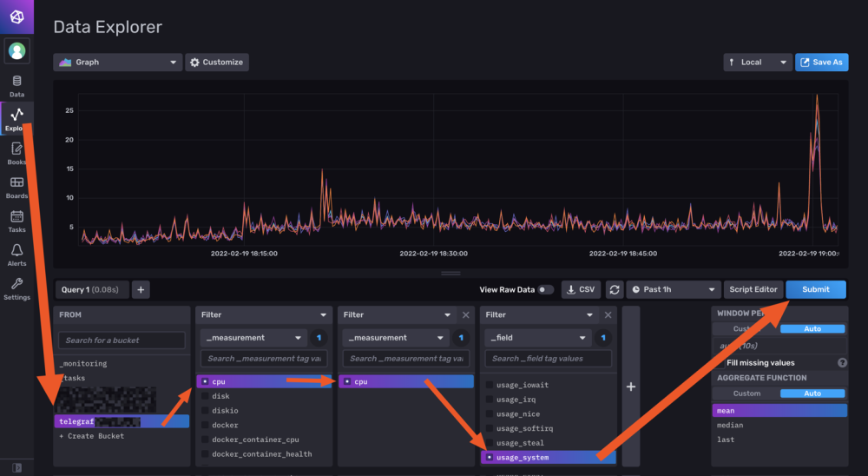Screen dimensions: 868x476
Task: Add a new filter with the plus column
Action: [x=631, y=387]
